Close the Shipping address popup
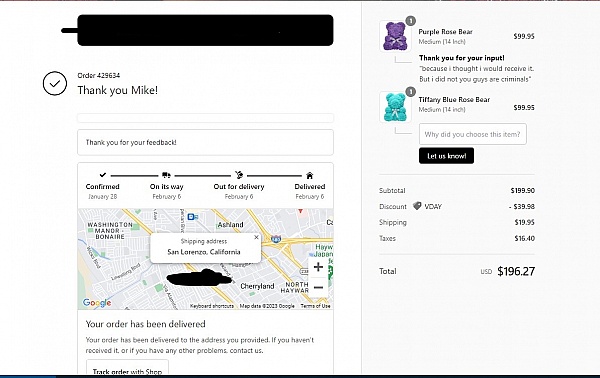This screenshot has height=378, width=600. (256, 238)
